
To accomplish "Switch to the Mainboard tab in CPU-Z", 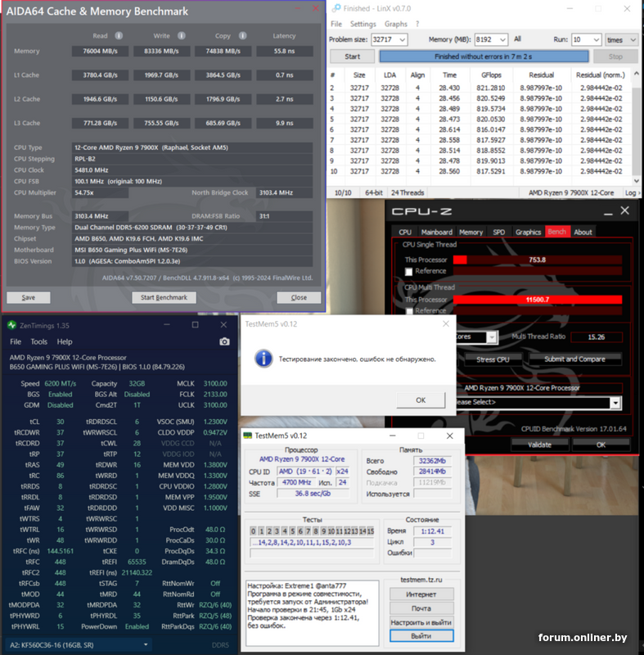I will tap(437, 232).
